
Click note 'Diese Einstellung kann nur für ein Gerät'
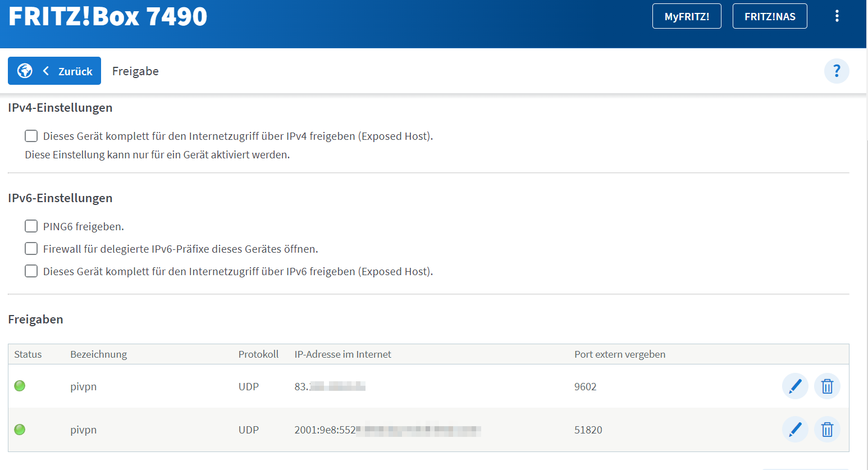click(x=157, y=155)
